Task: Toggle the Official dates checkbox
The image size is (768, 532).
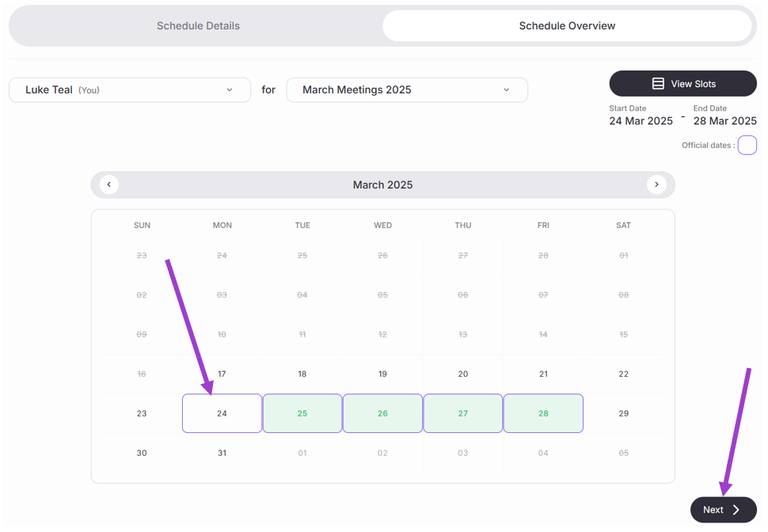Action: point(747,146)
